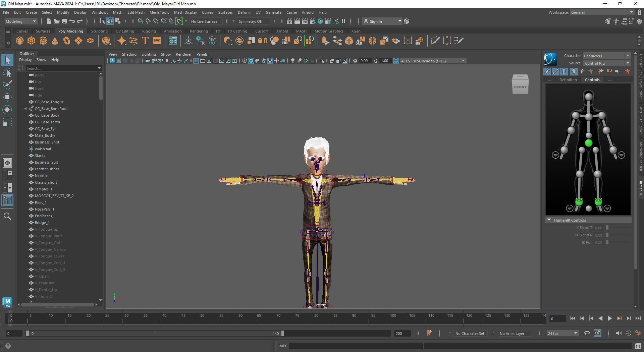Screen dimensions: 644x352
Task: Toggle the color management sRGB button
Action: click(396, 61)
